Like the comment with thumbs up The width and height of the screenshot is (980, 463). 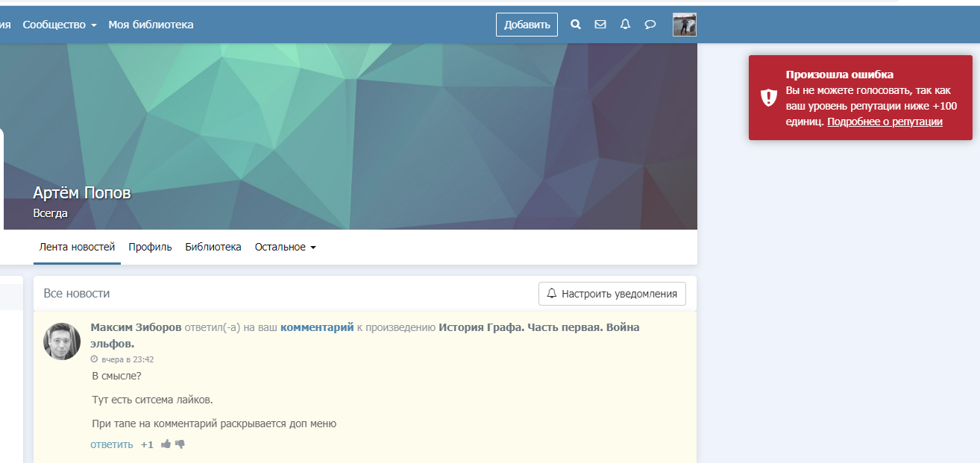166,444
